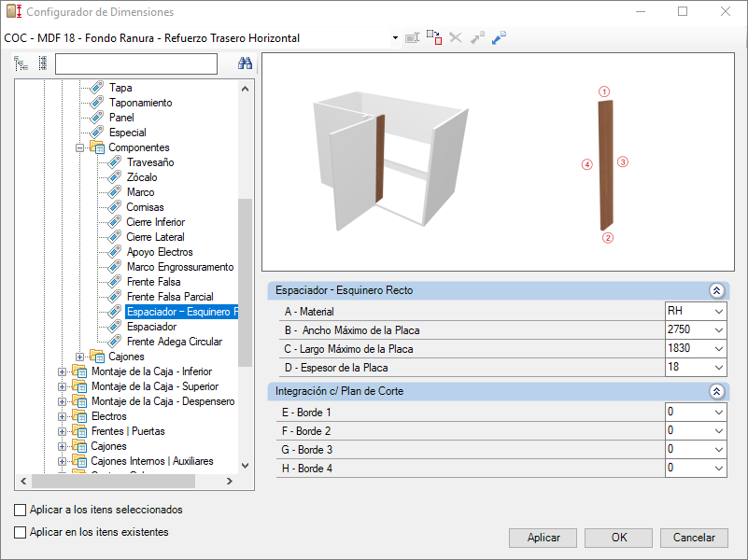Select Espaciador - Esquinero tree item
This screenshot has width=748, height=560.
tap(182, 312)
